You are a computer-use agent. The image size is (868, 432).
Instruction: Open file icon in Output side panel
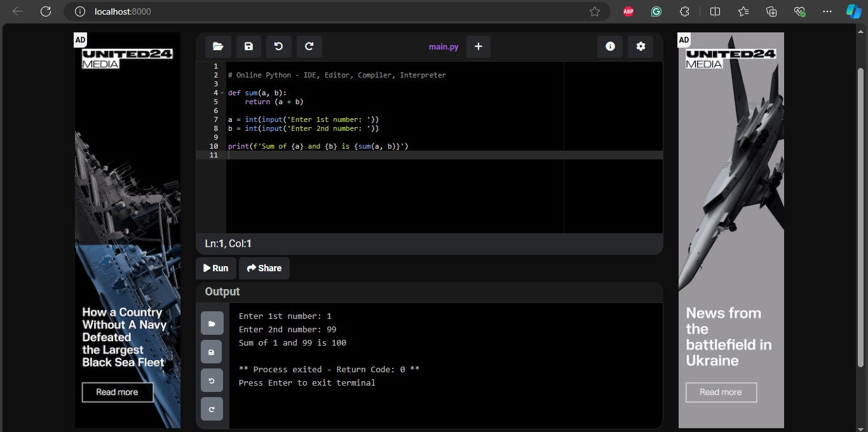(212, 323)
